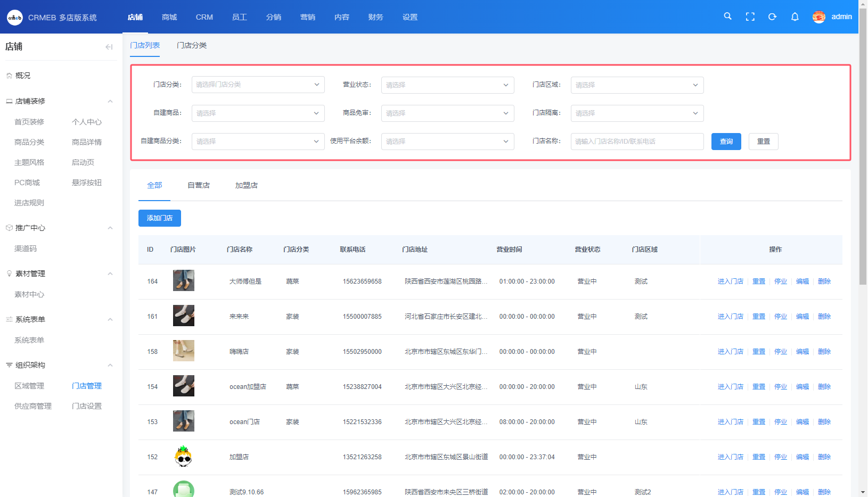Image resolution: width=868 pixels, height=497 pixels.
Task: Open the 分销 top menu
Action: coord(274,17)
